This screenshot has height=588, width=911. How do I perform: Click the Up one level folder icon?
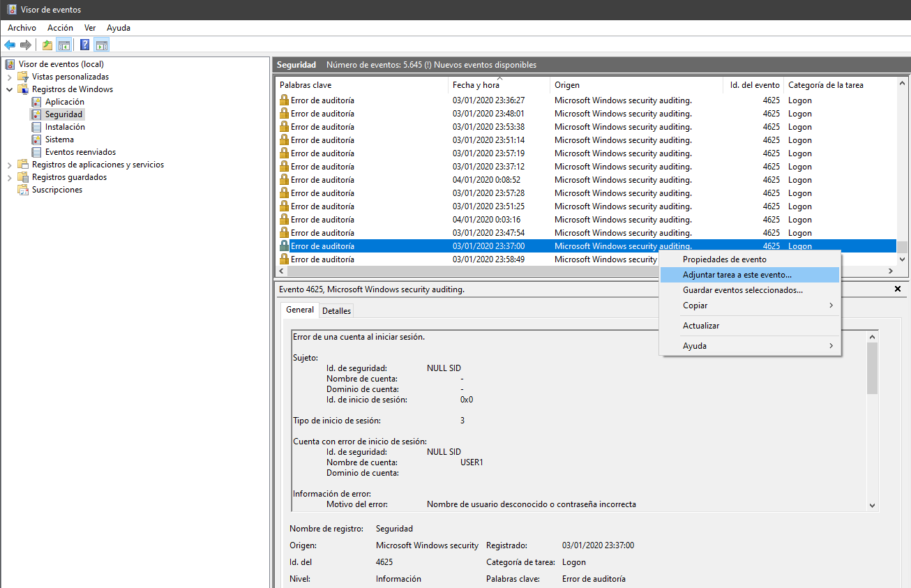pyautogui.click(x=47, y=45)
